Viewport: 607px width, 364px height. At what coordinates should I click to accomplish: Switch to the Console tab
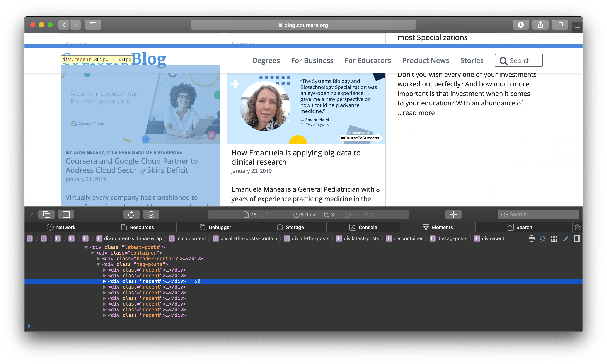coord(363,227)
